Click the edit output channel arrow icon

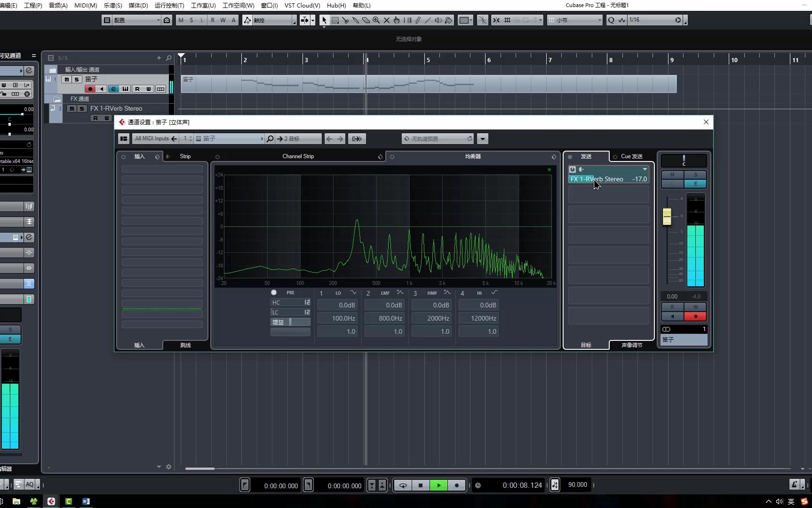(357, 139)
